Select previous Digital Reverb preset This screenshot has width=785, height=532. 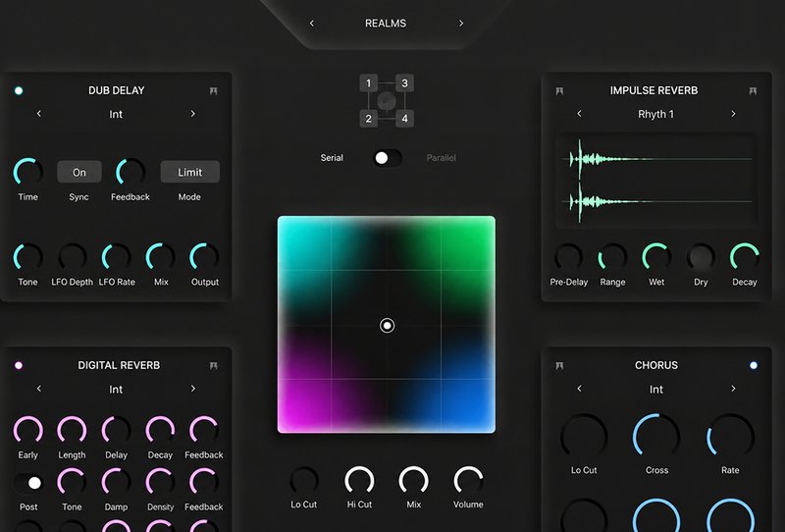[x=39, y=389]
